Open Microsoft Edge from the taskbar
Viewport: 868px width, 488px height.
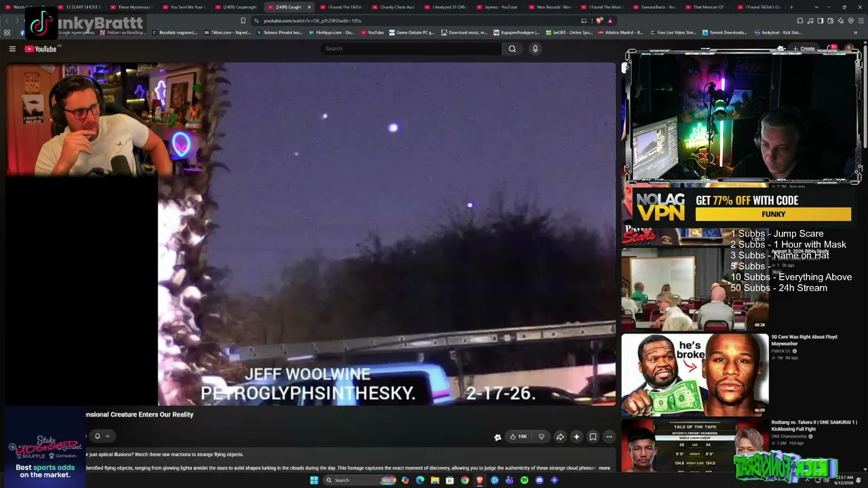coord(420,481)
